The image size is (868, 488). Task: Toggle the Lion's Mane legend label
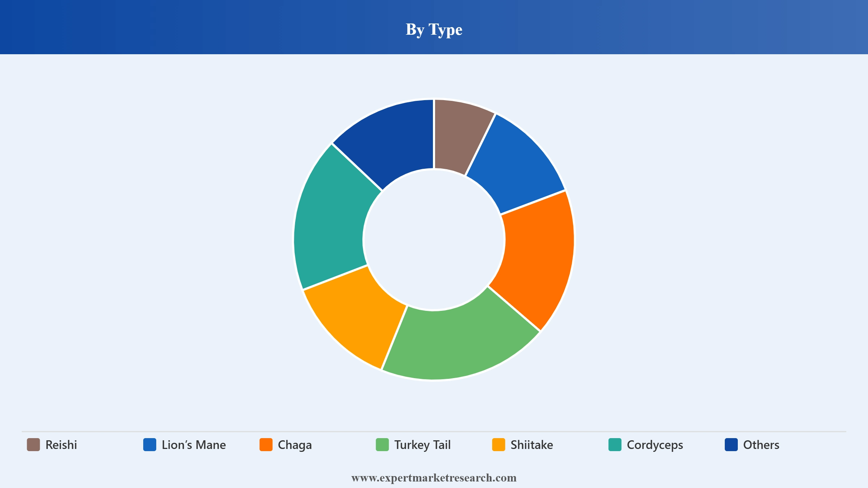(x=194, y=445)
